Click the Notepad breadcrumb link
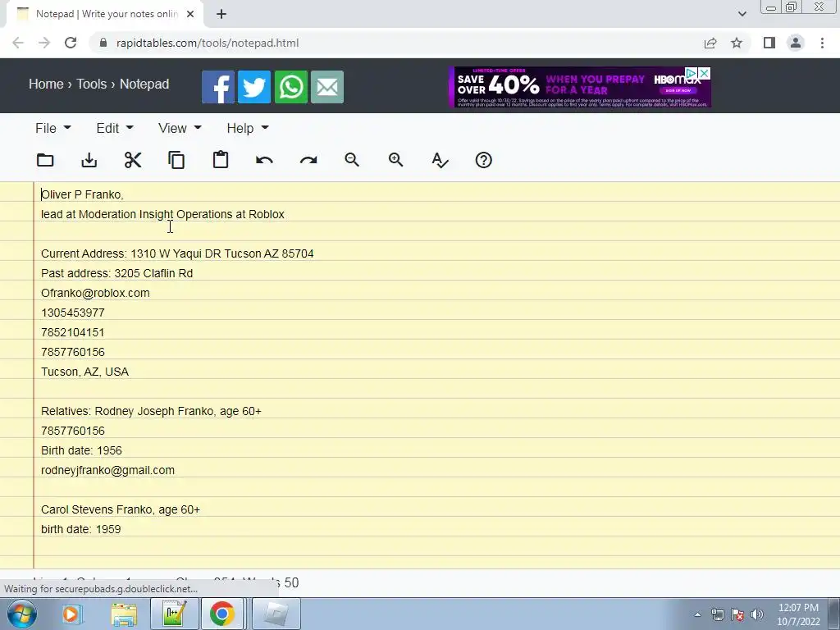This screenshot has width=840, height=630. (x=144, y=84)
